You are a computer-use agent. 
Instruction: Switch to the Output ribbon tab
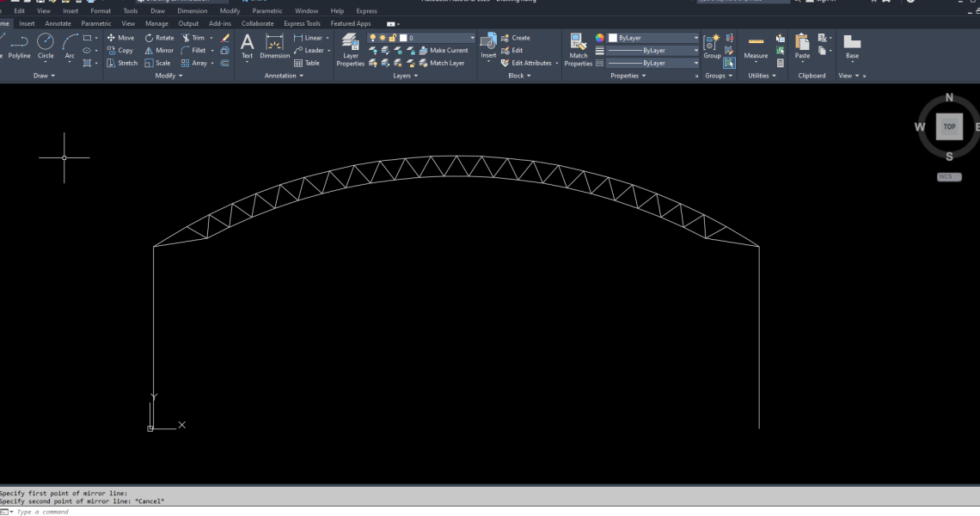point(188,24)
